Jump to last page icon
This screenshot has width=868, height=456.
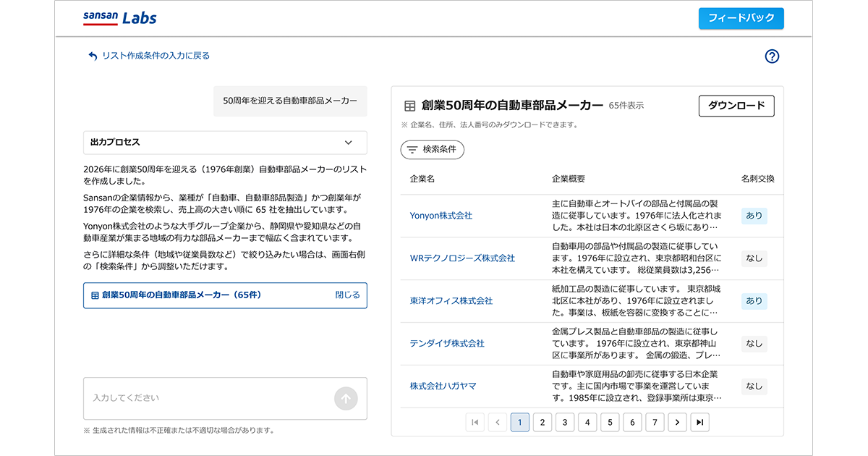(x=699, y=422)
